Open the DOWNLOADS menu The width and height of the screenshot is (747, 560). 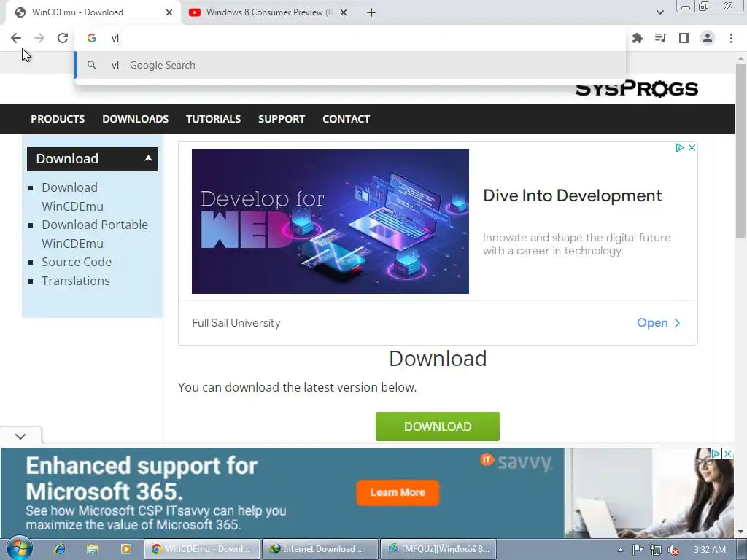click(135, 119)
